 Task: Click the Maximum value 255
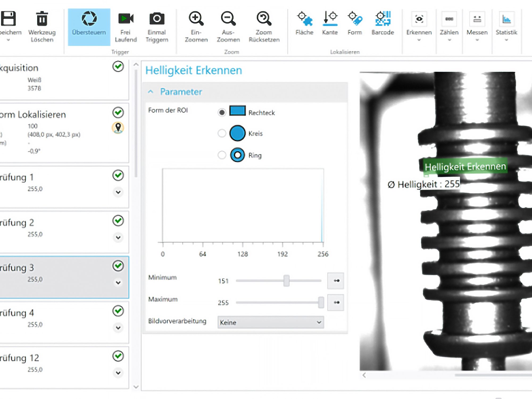pos(223,303)
